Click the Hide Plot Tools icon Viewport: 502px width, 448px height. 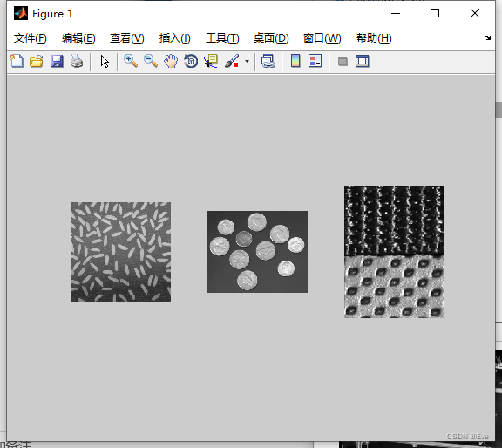[343, 61]
